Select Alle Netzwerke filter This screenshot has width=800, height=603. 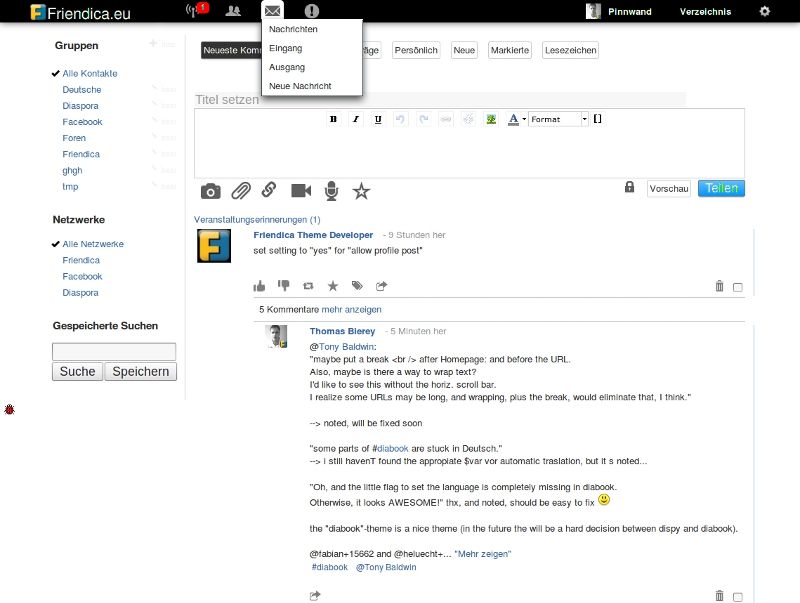(93, 244)
